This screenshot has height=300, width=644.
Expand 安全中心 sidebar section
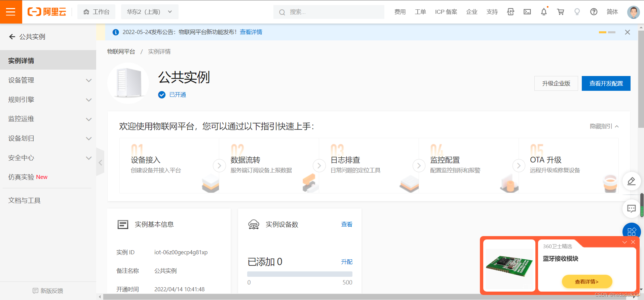pos(48,158)
